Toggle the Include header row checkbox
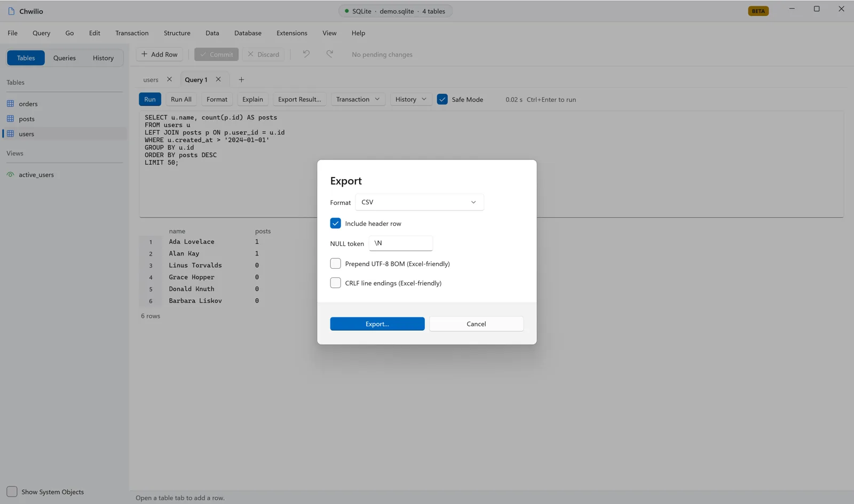Image resolution: width=854 pixels, height=504 pixels. click(x=335, y=223)
